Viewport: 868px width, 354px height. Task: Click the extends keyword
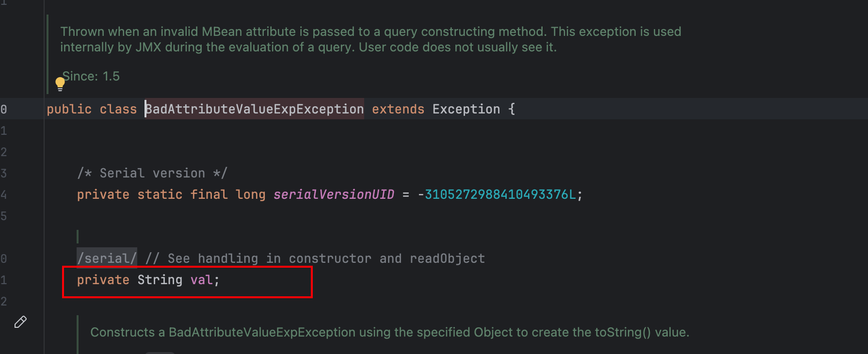[x=398, y=109]
